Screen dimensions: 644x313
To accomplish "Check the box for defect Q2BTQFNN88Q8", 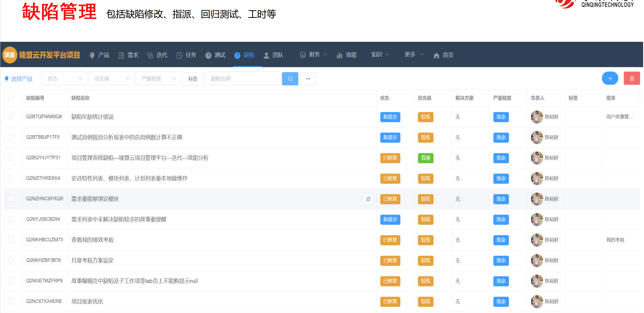I will point(11,116).
